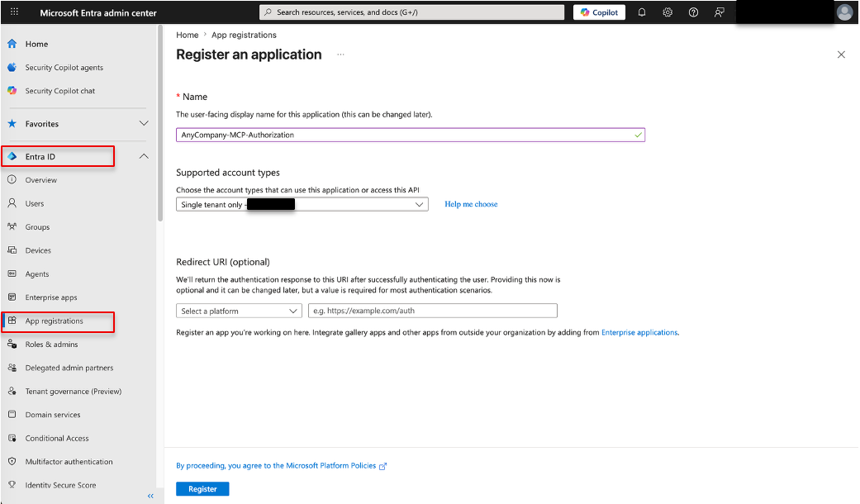
Task: Open the ellipsis more options menu
Action: pyautogui.click(x=340, y=55)
